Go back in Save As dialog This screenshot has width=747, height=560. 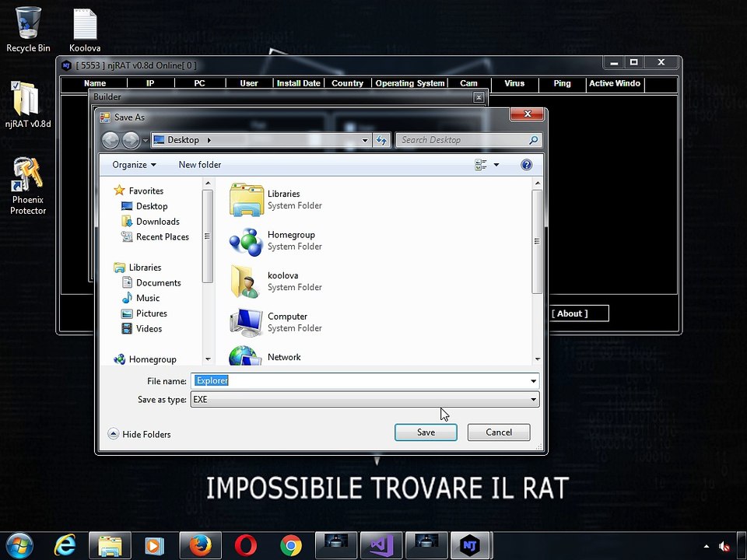click(110, 140)
